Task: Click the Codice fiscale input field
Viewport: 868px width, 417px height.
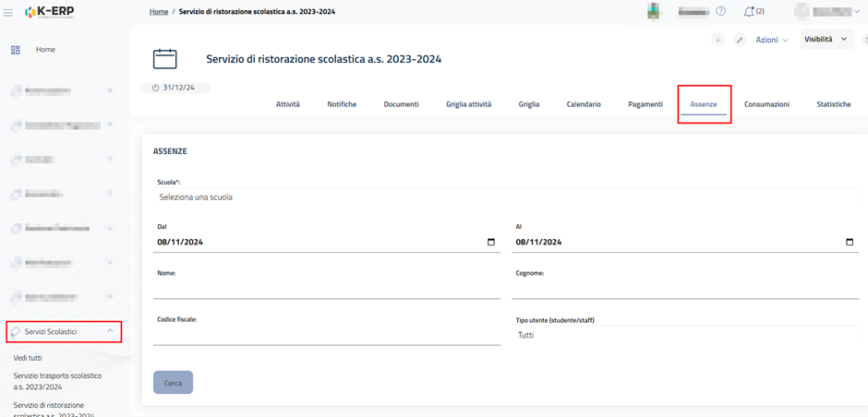Action: tap(326, 336)
